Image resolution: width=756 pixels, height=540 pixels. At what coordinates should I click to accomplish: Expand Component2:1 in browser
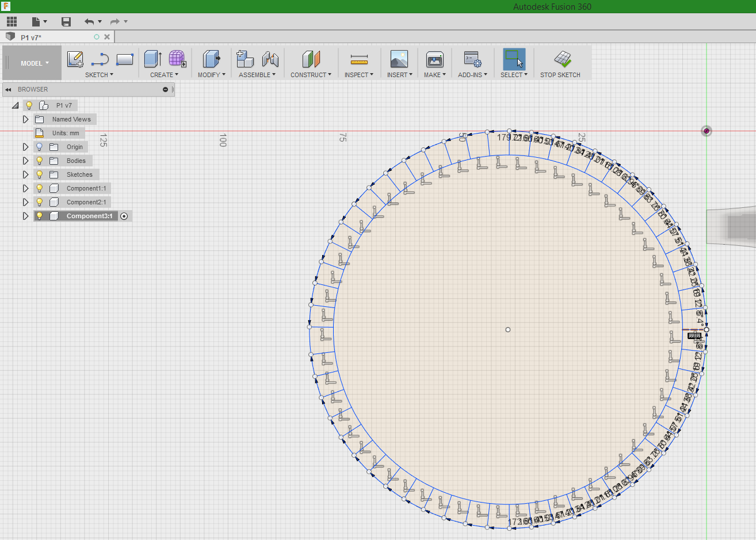[x=25, y=202]
